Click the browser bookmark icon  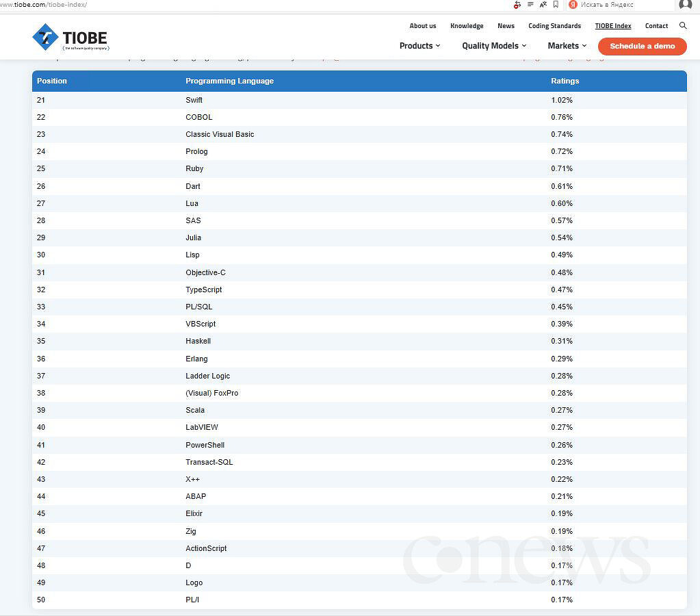click(x=556, y=5)
